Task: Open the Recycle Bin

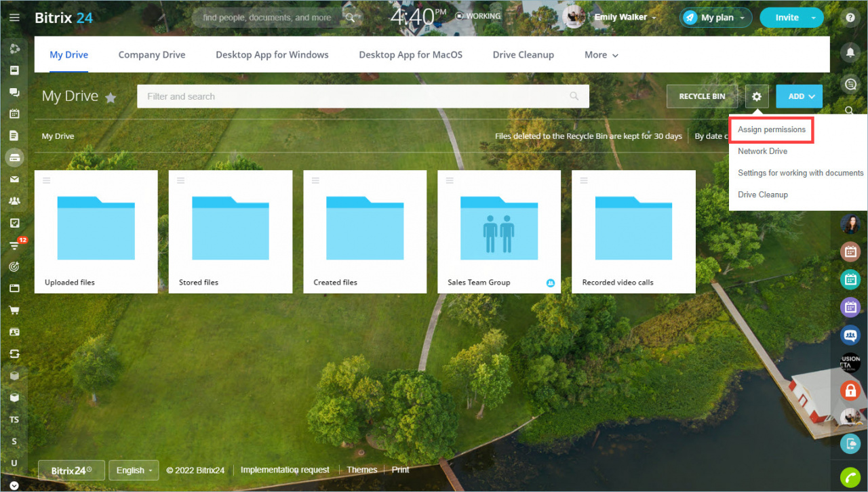Action: pyautogui.click(x=703, y=96)
